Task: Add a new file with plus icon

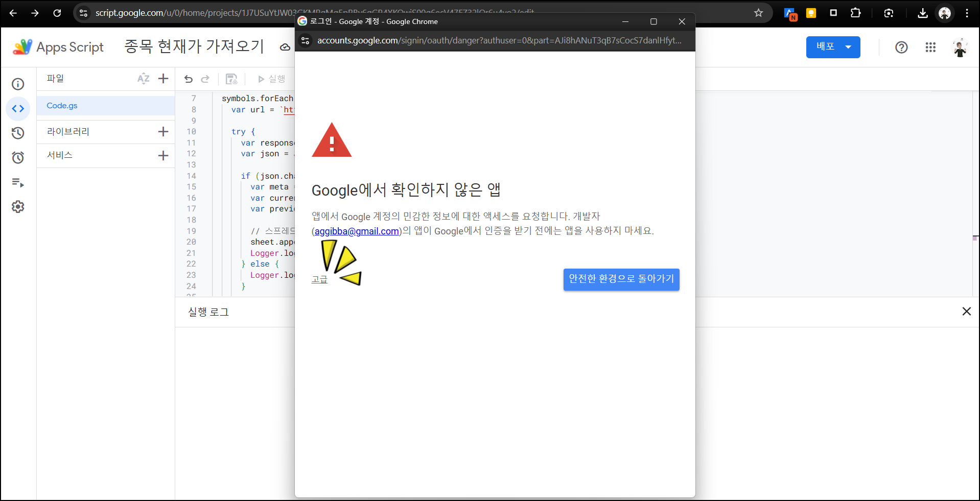Action: pos(164,79)
